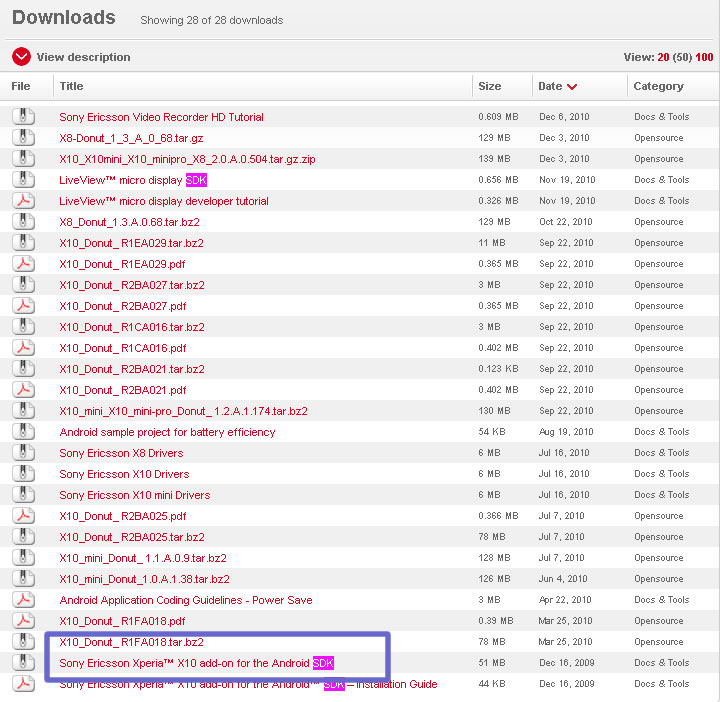This screenshot has width=720, height=702.
Task: Toggle the Date column sort arrow
Action: [572, 86]
